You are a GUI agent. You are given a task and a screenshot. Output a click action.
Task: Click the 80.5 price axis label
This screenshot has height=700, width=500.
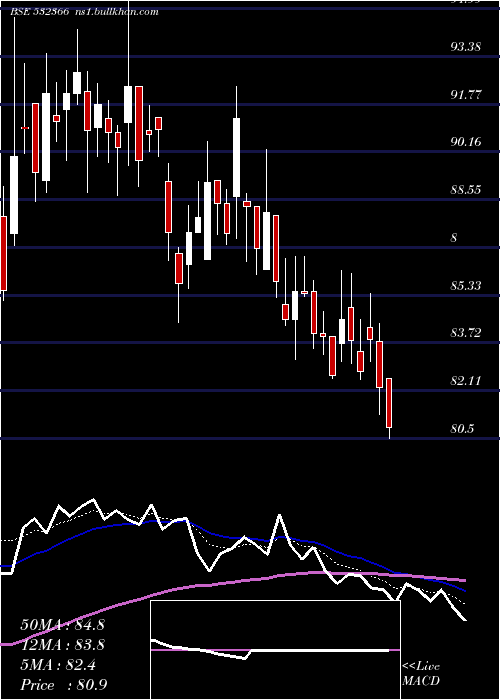(x=462, y=429)
